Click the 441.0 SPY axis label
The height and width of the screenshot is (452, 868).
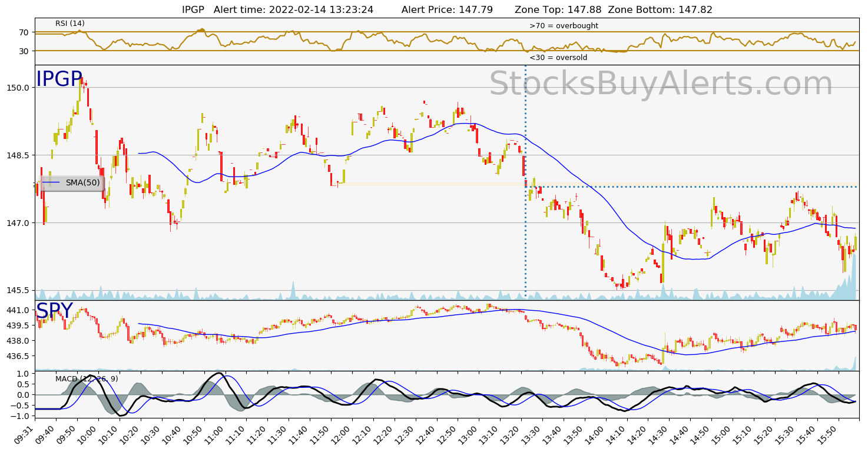(x=19, y=310)
